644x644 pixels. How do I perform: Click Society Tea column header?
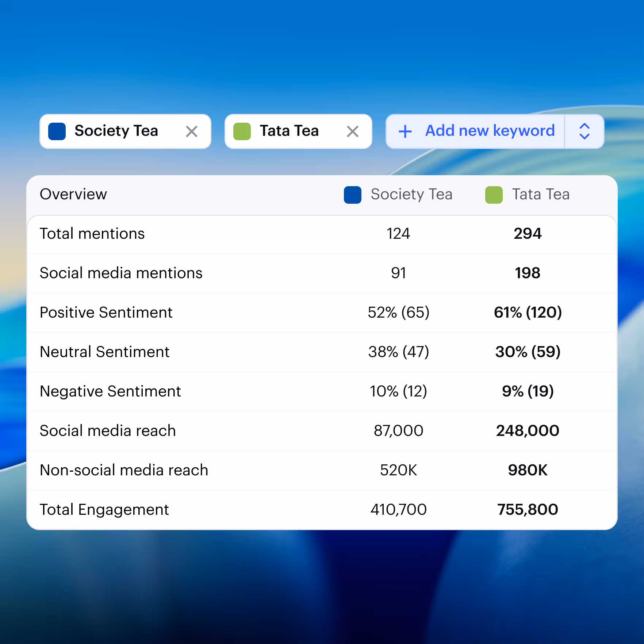[411, 195]
